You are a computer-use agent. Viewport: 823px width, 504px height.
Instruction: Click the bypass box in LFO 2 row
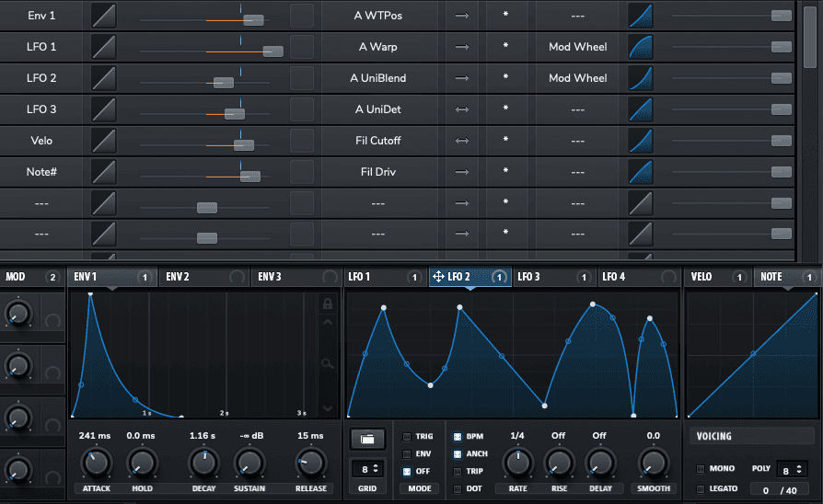point(302,78)
